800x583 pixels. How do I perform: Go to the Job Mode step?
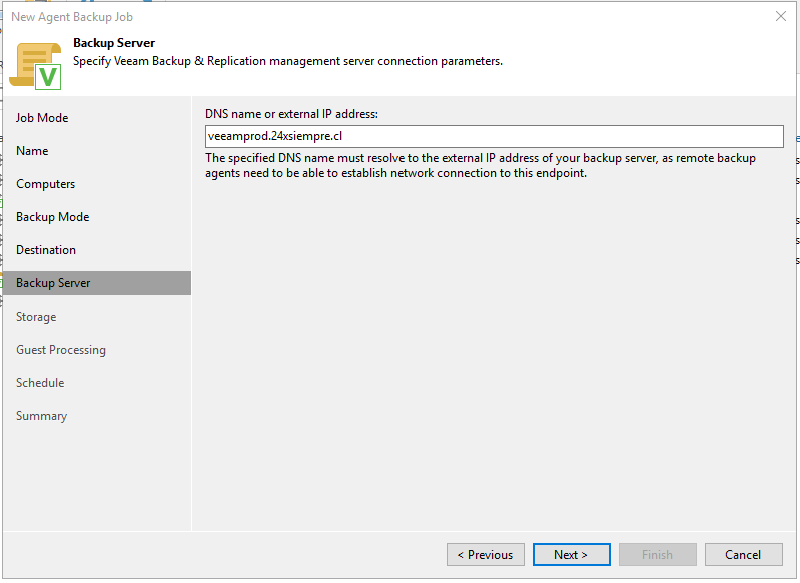pyautogui.click(x=42, y=118)
